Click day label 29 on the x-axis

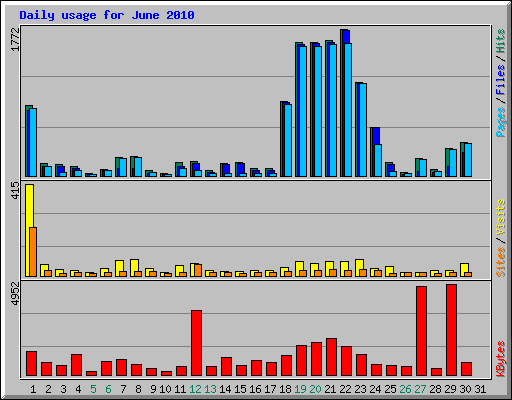[450, 389]
